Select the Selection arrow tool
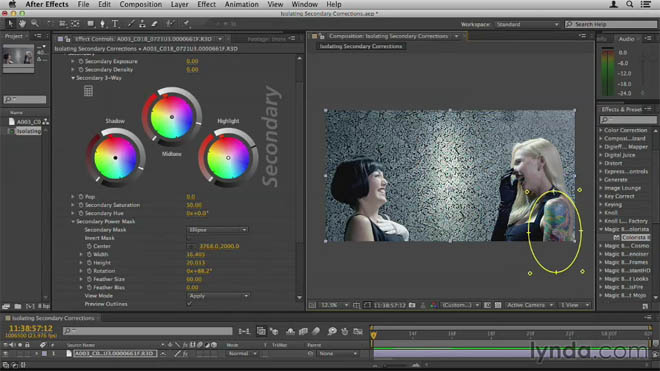This screenshot has height=371, width=660. tap(10, 24)
